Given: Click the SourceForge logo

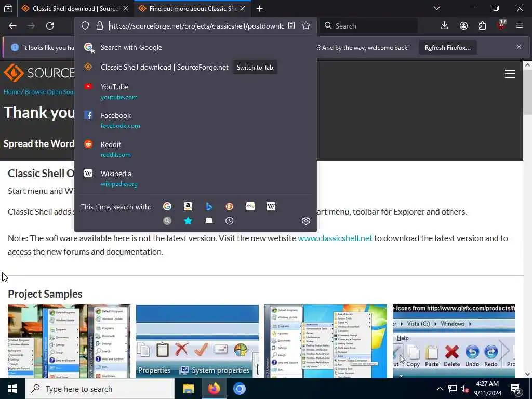Looking at the screenshot, I should 38,73.
